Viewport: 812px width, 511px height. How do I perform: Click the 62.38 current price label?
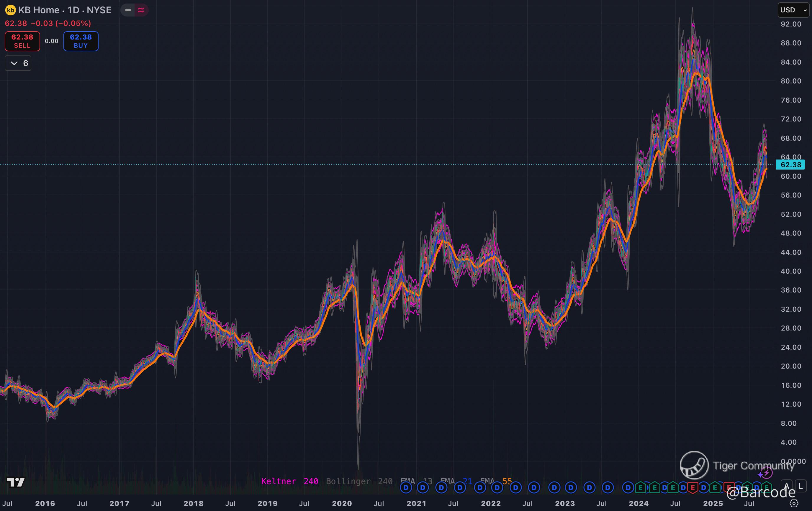point(790,165)
